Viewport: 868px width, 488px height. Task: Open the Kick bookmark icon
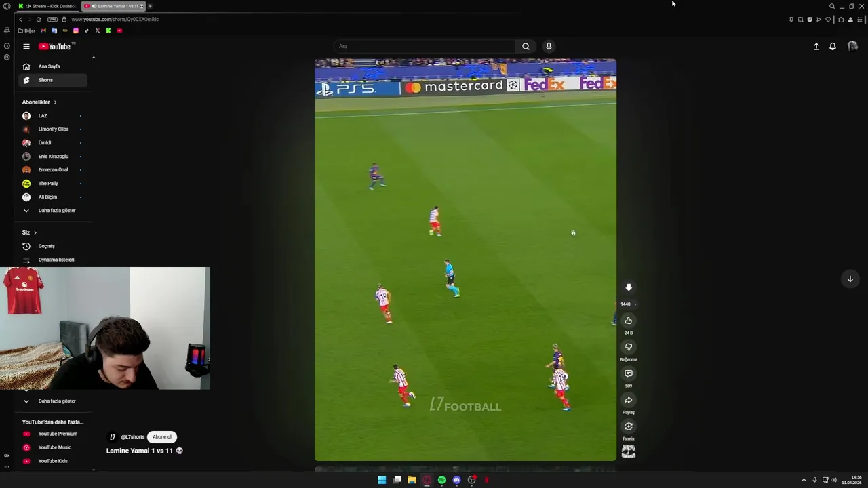108,30
